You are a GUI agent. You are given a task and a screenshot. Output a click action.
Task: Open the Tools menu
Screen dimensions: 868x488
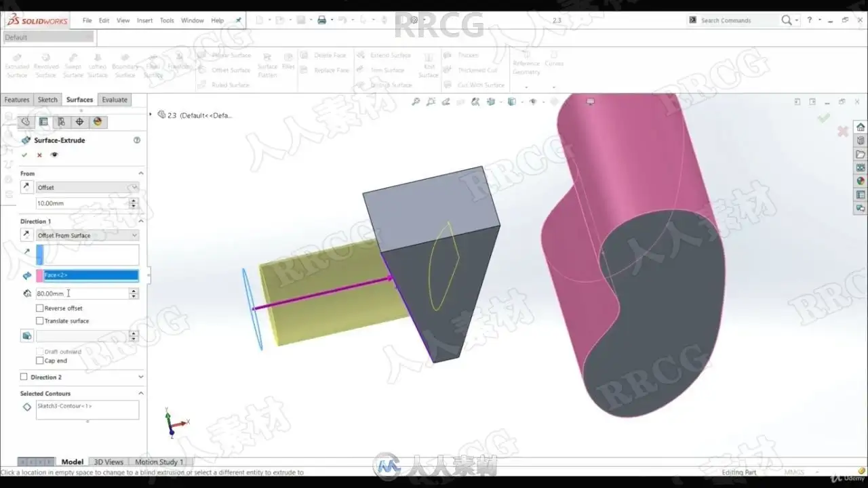(167, 20)
